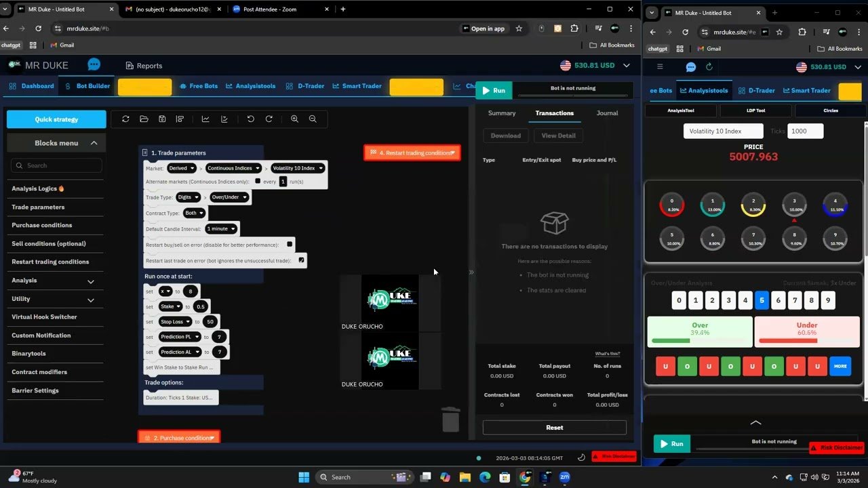Expand the Utility category in blocks menu
The height and width of the screenshot is (488, 868).
(x=91, y=300)
